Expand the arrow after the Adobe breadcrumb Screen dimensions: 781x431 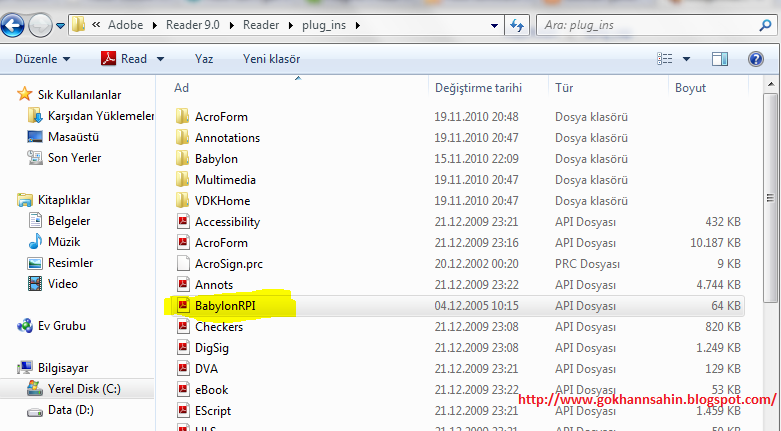tap(155, 25)
